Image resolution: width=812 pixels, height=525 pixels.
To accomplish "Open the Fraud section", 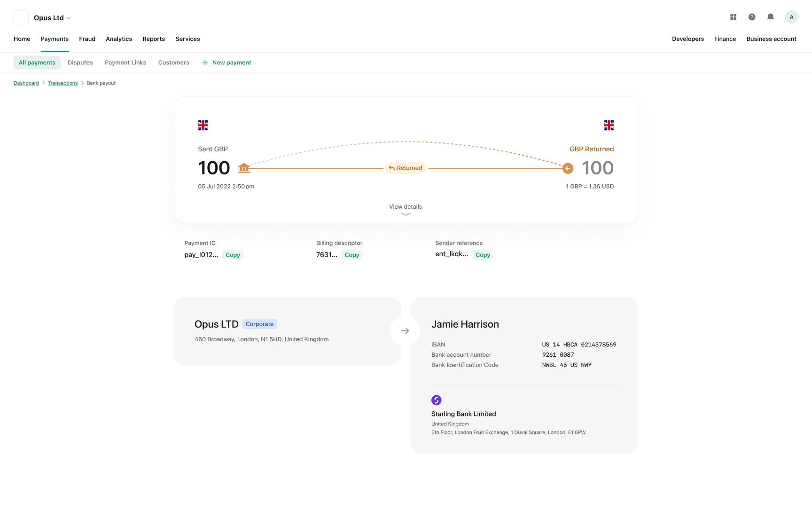I will click(x=87, y=39).
